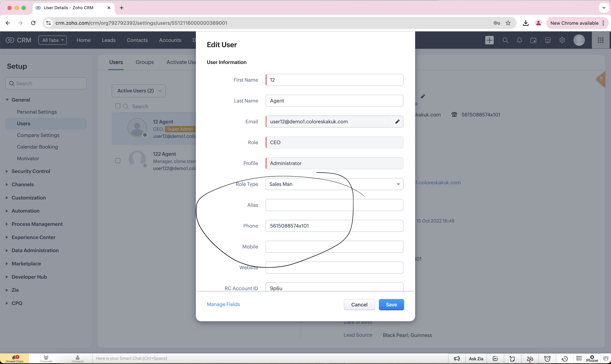Screen dimensions: 611x364
Task: Open Calendar Booking in Setup
Action: 37,147
